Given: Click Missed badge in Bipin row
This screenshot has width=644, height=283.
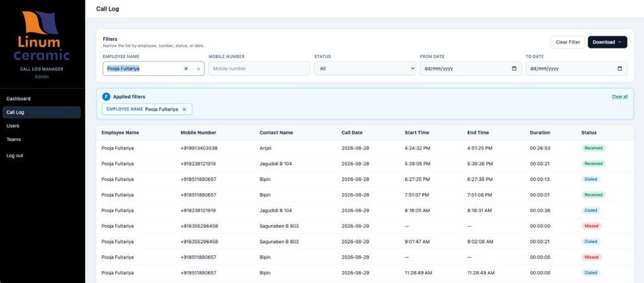Looking at the screenshot, I should (591, 257).
